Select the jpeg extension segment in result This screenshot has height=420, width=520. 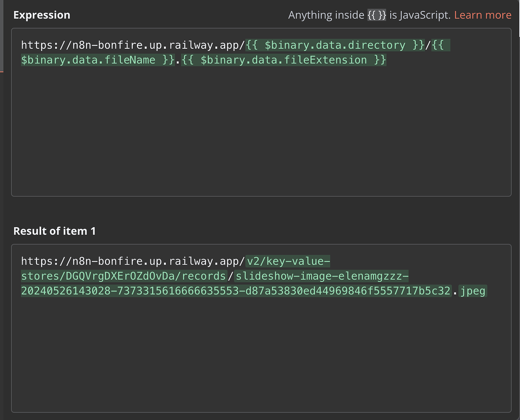[x=473, y=291]
